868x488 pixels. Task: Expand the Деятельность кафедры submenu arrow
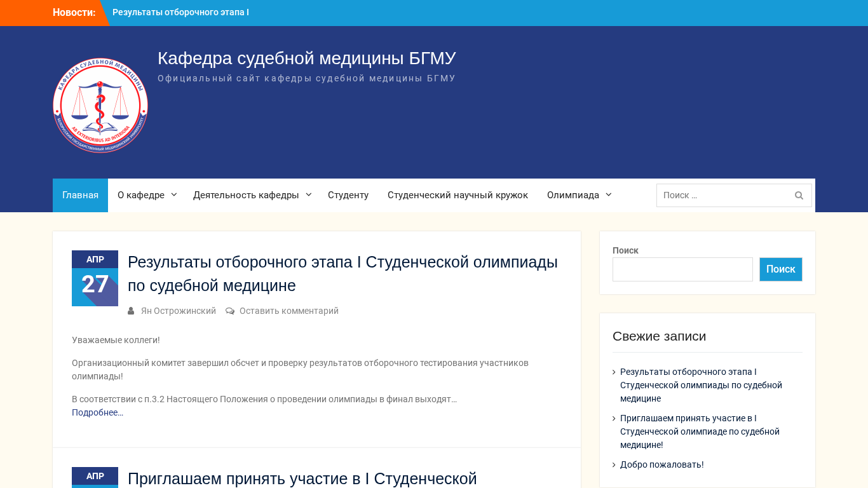pyautogui.click(x=309, y=194)
